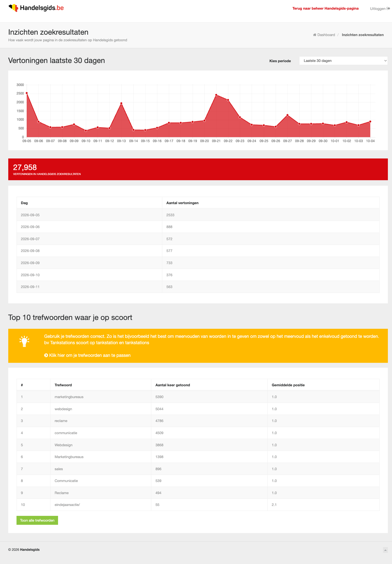Click the 'Toon alle trefwoorden' button
The height and width of the screenshot is (564, 392).
[37, 520]
